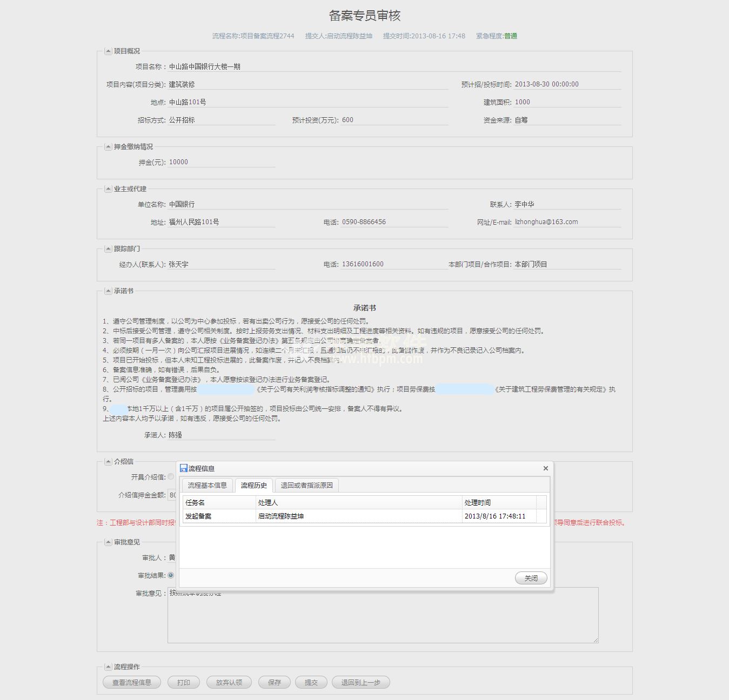Click inside the 审批意见 text area
Screen dimensions: 729x700
point(383,621)
